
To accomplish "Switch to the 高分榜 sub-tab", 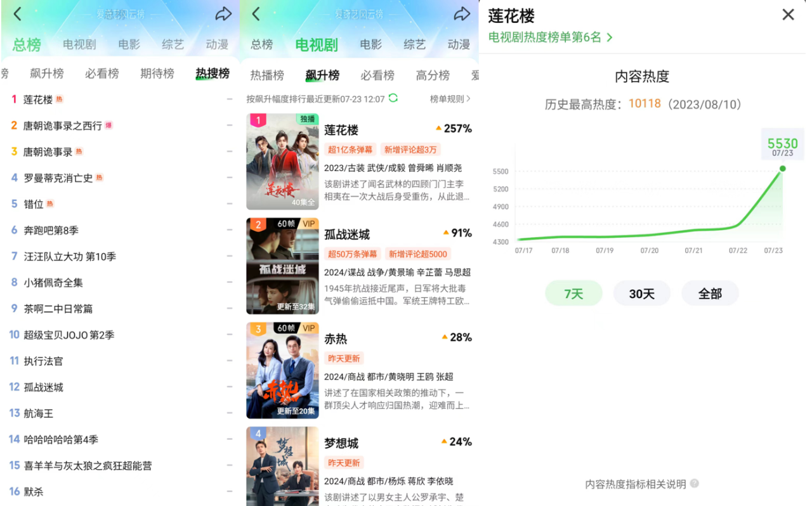I will click(433, 75).
